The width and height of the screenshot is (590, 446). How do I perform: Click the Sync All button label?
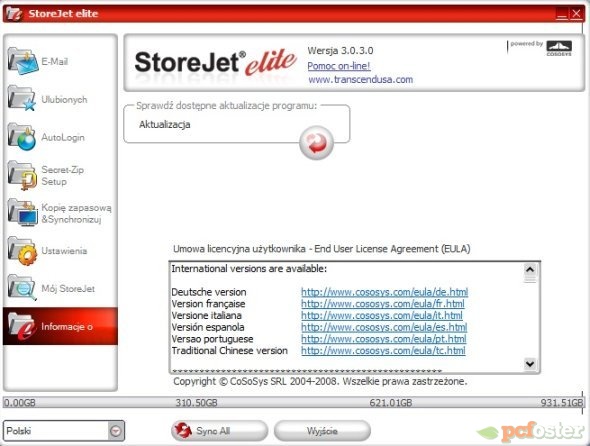coord(213,431)
